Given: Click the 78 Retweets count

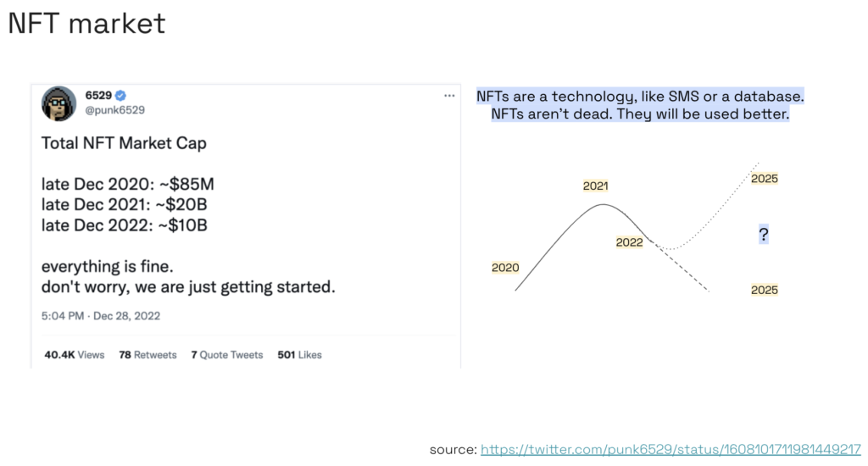Looking at the screenshot, I should pos(147,355).
